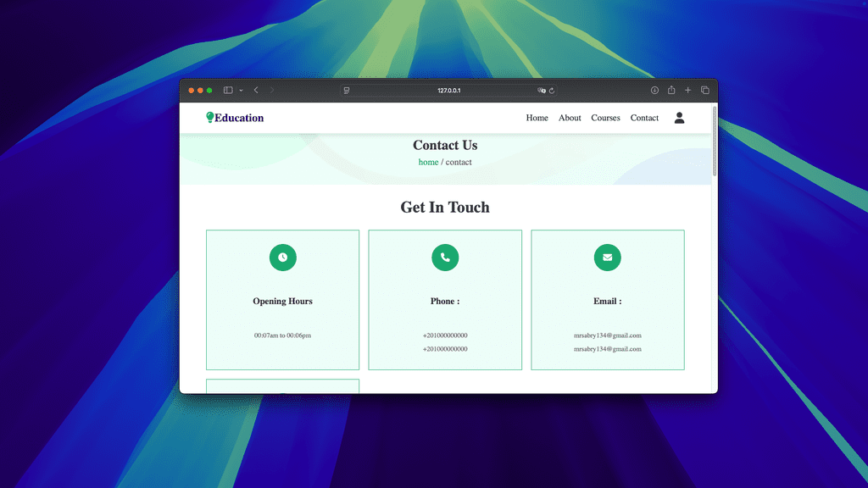Viewport: 868px width, 488px height.
Task: Open the downloads icon in Safari toolbar
Action: (x=654, y=90)
